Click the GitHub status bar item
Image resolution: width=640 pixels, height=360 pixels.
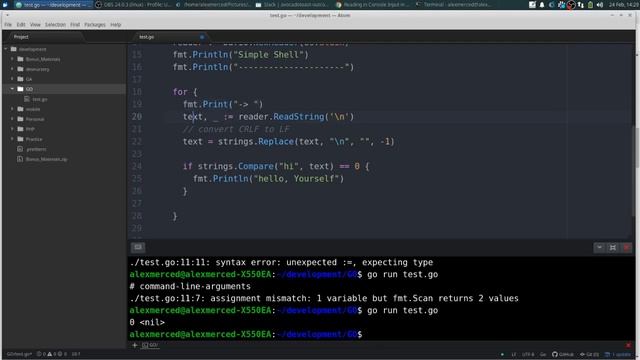click(563, 354)
